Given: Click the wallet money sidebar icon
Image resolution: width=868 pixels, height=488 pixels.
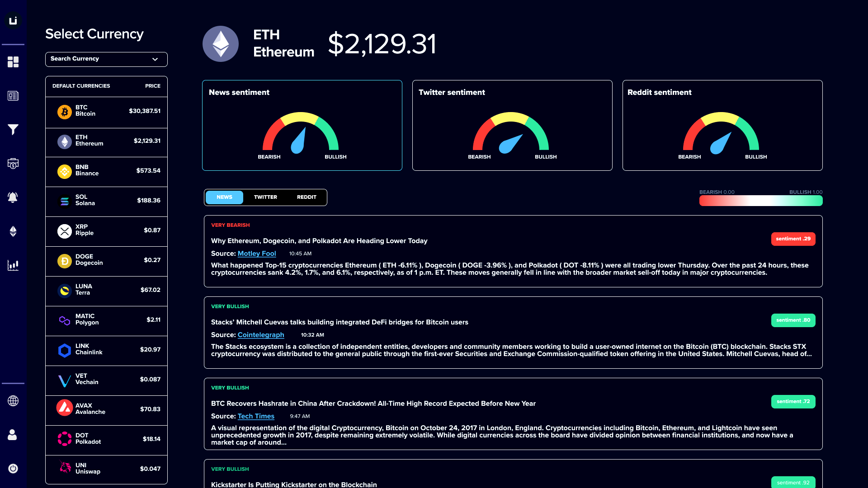Looking at the screenshot, I should pyautogui.click(x=13, y=164).
